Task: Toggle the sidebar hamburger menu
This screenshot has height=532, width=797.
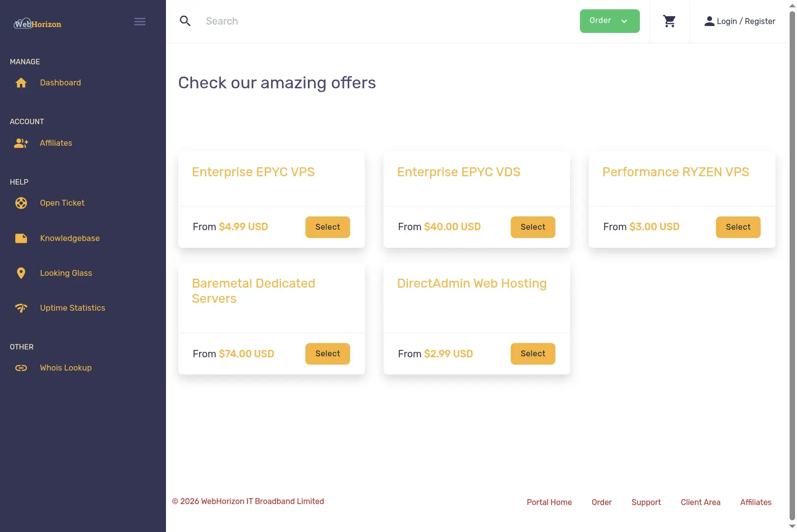Action: [140, 22]
